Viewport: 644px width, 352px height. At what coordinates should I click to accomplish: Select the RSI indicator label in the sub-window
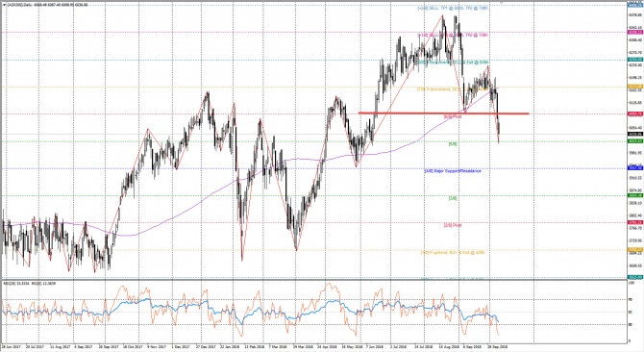(29, 284)
